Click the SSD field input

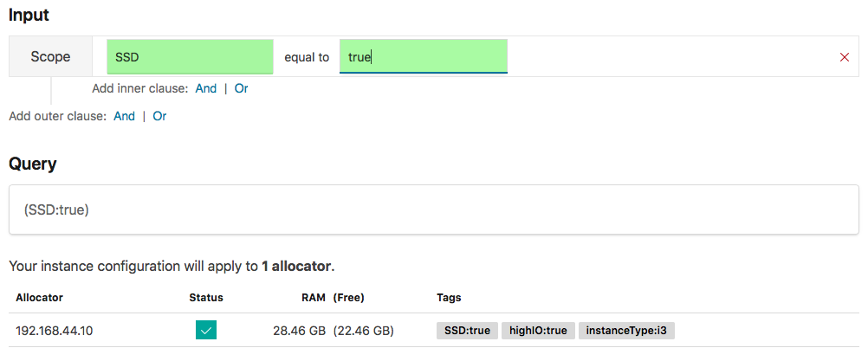[x=190, y=57]
